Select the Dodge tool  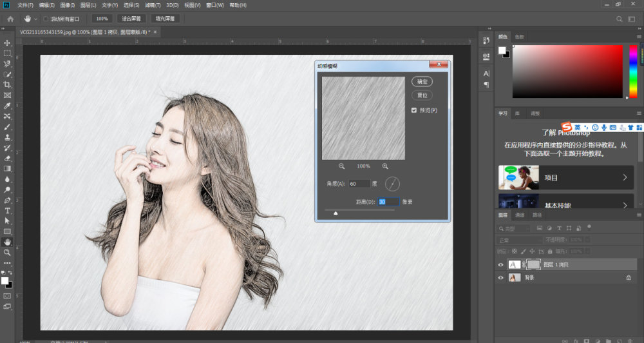7,190
